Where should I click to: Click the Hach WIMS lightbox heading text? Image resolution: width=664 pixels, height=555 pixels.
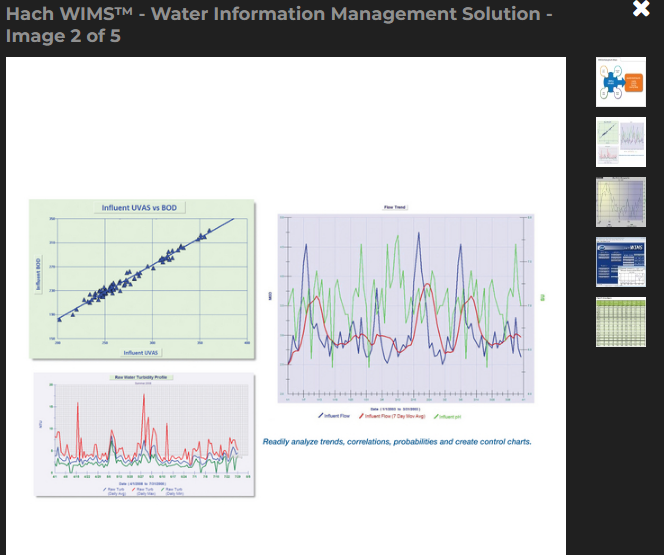279,25
